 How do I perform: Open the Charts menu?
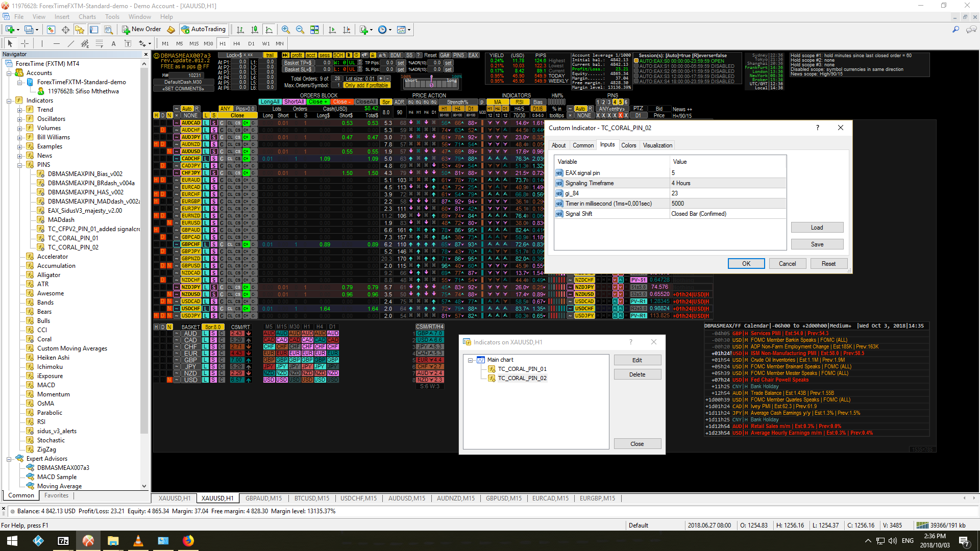point(87,17)
